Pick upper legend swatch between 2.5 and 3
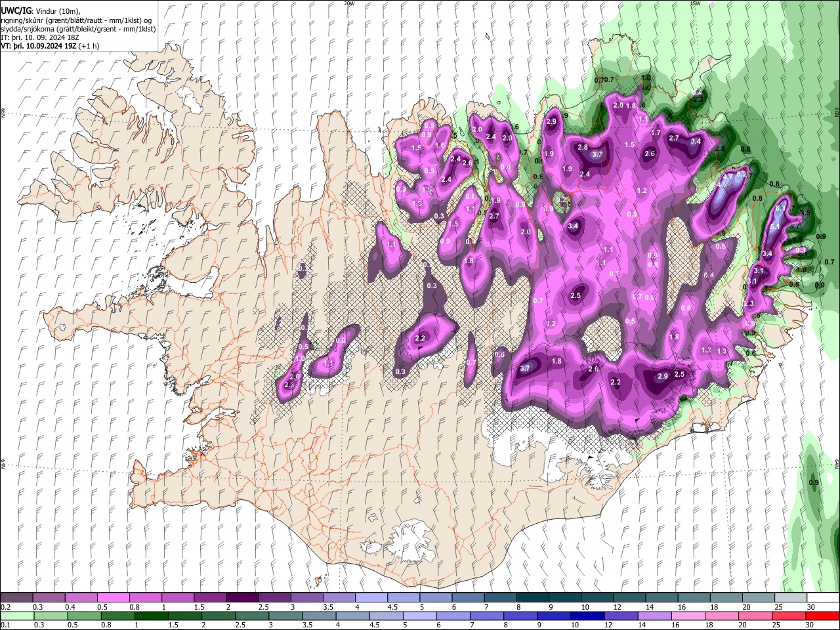Image resolution: width=840 pixels, height=630 pixels. (x=274, y=598)
